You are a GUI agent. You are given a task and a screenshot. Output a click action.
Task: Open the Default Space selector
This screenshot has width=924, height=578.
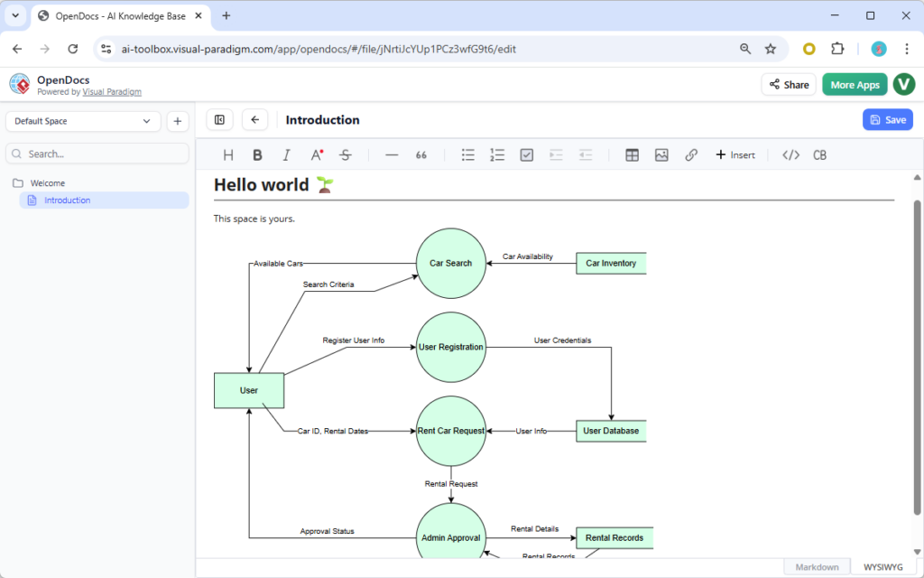coord(82,120)
